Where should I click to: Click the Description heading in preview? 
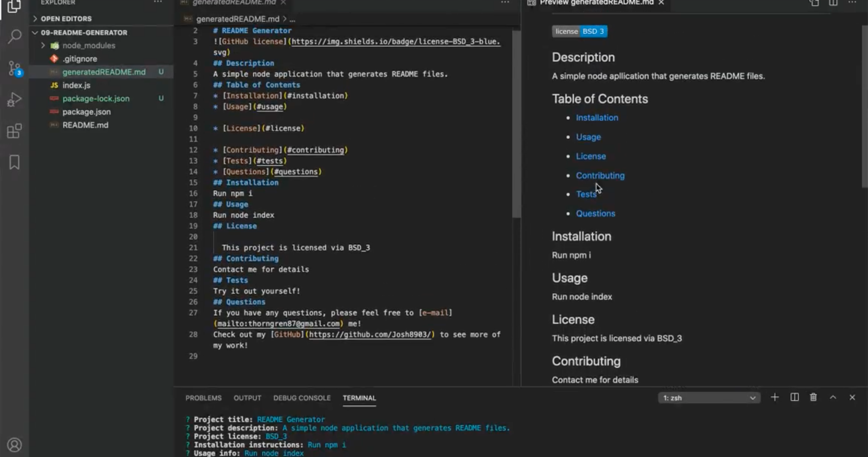583,57
